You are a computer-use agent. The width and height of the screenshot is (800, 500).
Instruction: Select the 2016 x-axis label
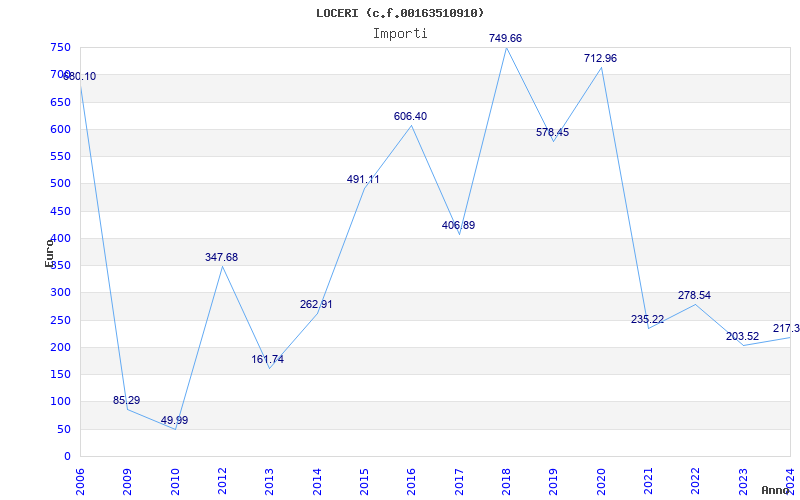[x=412, y=482]
